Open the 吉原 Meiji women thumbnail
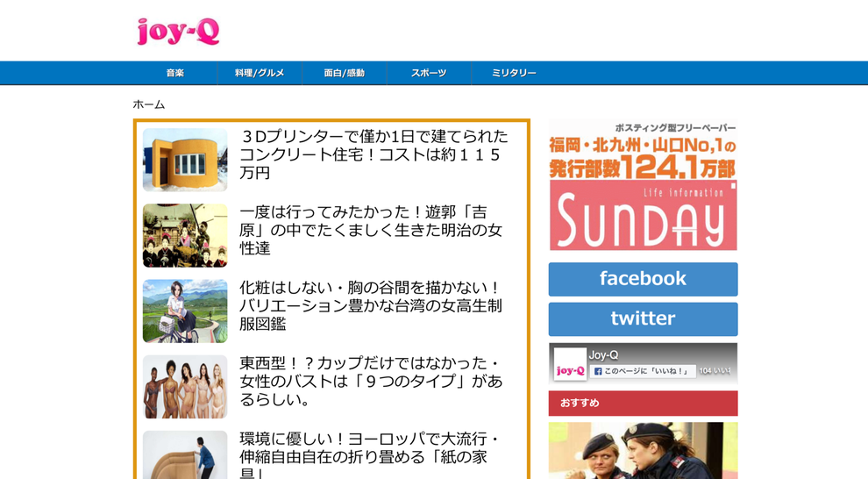This screenshot has height=479, width=868. (185, 235)
